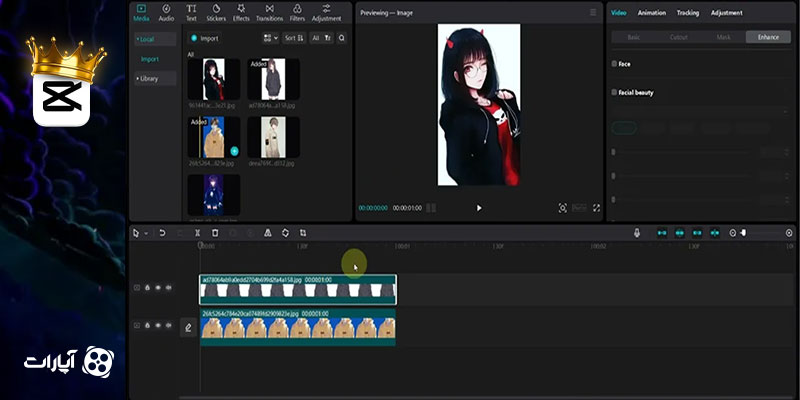Hide the 26fc5264 clip track with eye icon
800x400 pixels.
(158, 325)
